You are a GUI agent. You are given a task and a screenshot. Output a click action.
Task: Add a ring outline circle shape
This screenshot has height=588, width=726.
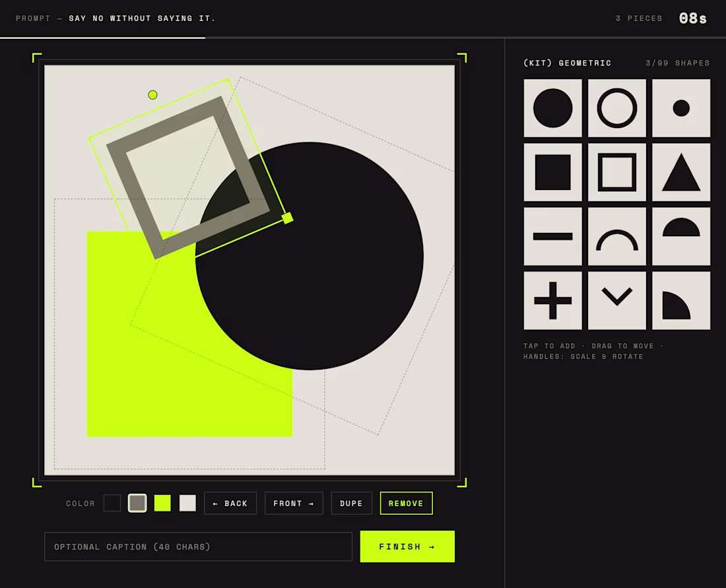click(616, 108)
